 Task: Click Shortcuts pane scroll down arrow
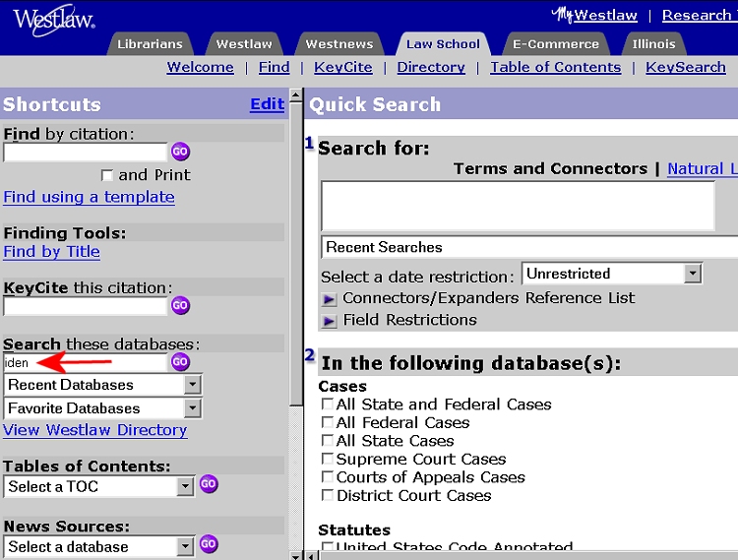(x=295, y=556)
